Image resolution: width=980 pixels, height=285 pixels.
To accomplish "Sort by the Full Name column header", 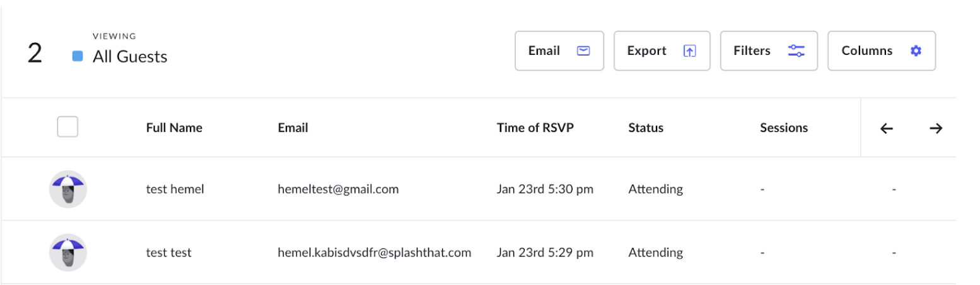I will tap(174, 128).
